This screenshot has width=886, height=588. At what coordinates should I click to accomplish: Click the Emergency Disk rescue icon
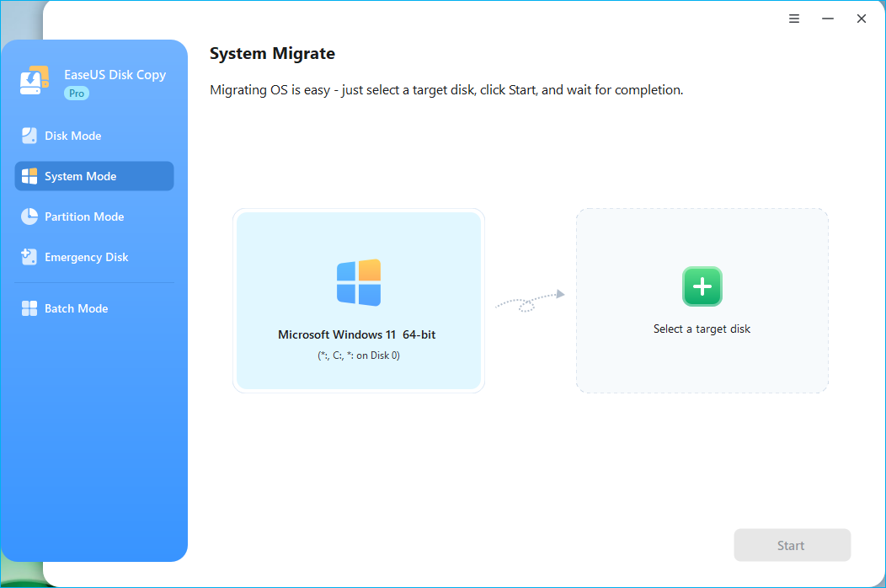pos(29,257)
